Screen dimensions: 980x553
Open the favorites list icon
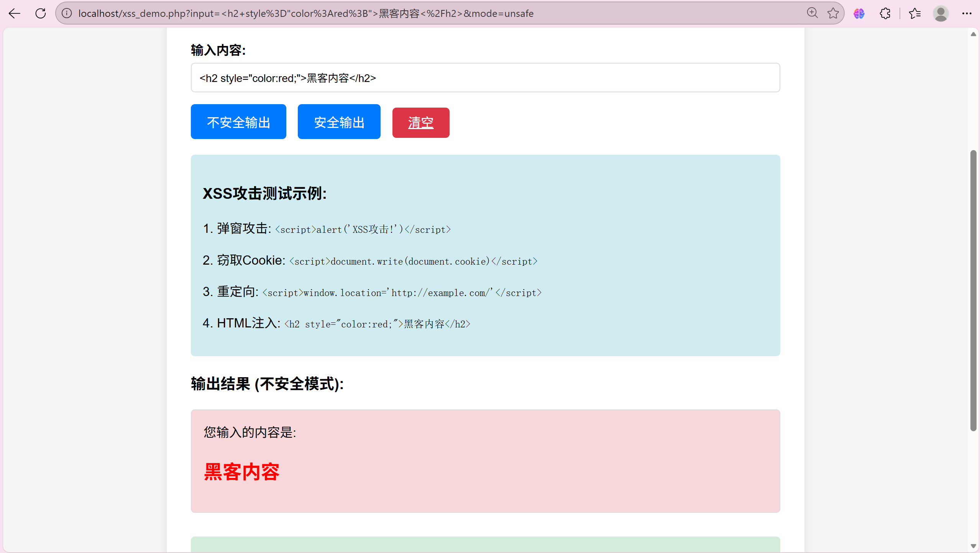point(915,13)
